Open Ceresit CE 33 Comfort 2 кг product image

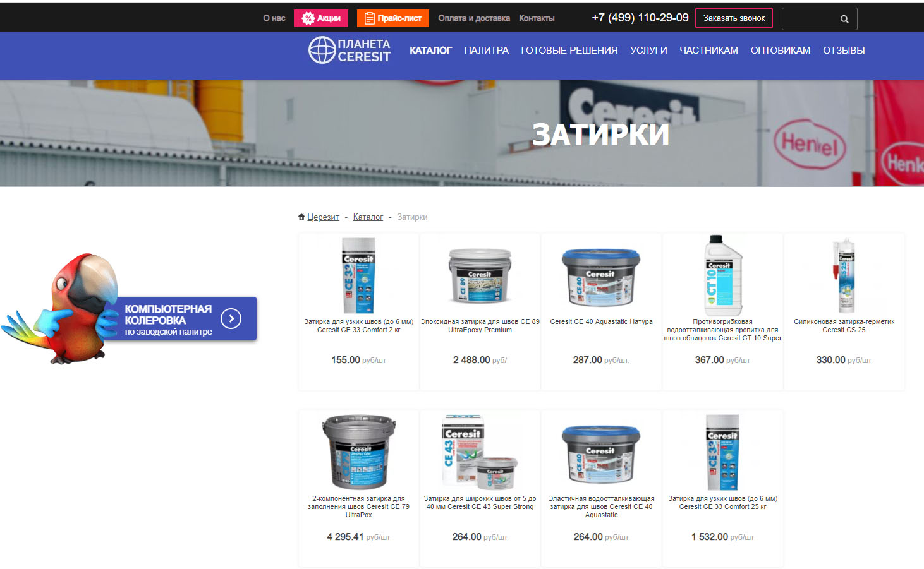coord(358,275)
